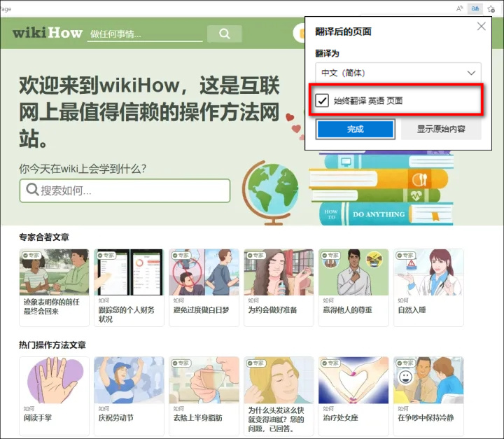Viewport: 504px width, 439px height.
Task: Click the 专家 badge on 治疗处女座 card
Action: [330, 363]
